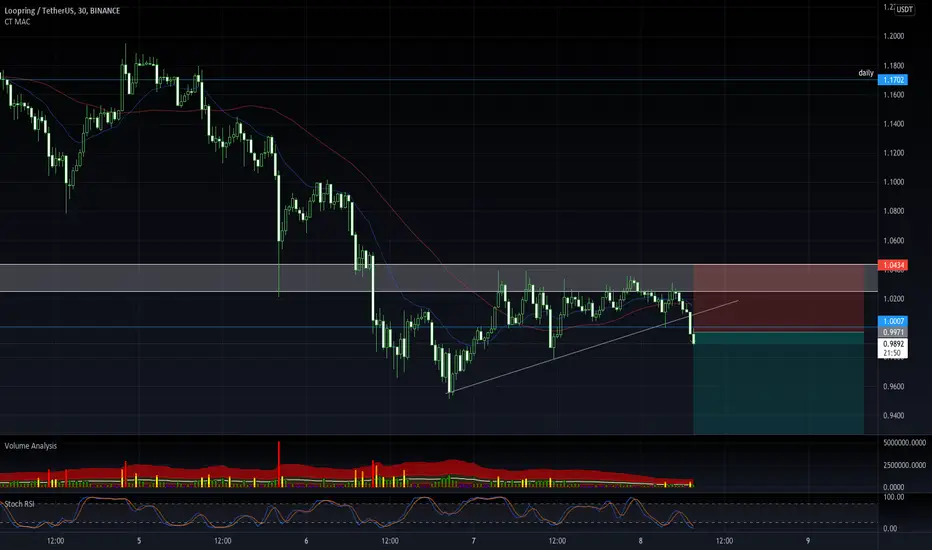
Task: Click the 2500000.0000 volume axis label
Action: (x=905, y=466)
